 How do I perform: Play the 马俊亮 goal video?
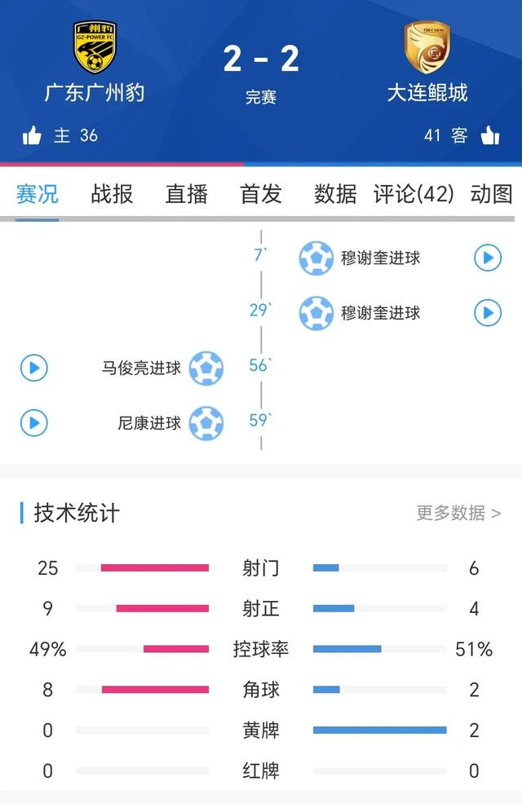tap(34, 368)
